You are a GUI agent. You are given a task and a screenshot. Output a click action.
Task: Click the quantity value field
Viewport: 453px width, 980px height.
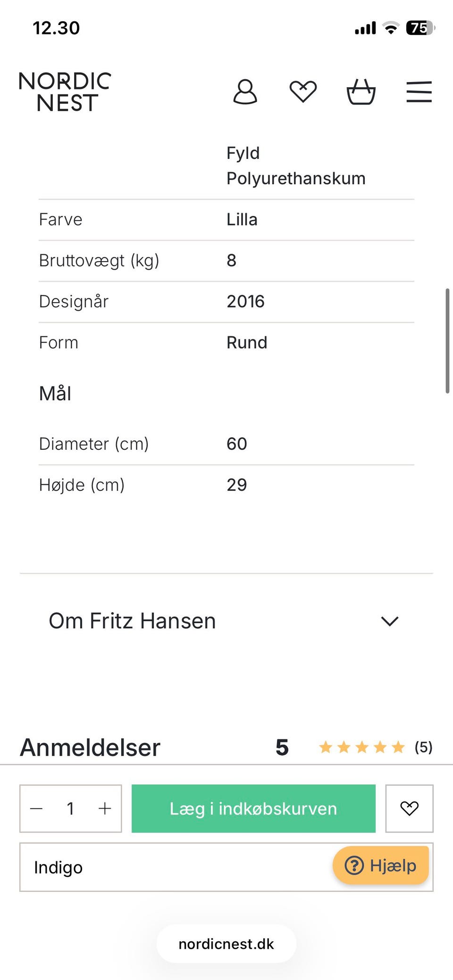(70, 808)
